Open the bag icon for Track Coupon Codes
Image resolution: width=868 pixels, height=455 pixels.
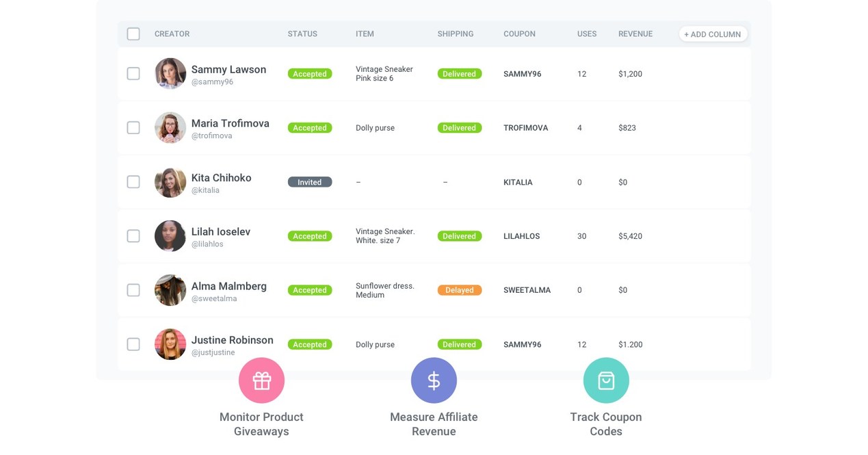coord(606,380)
